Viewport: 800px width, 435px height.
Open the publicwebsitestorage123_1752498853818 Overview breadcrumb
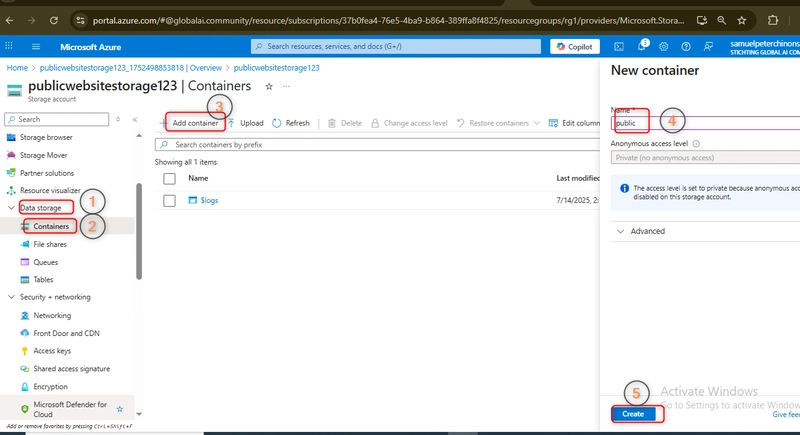click(x=131, y=68)
